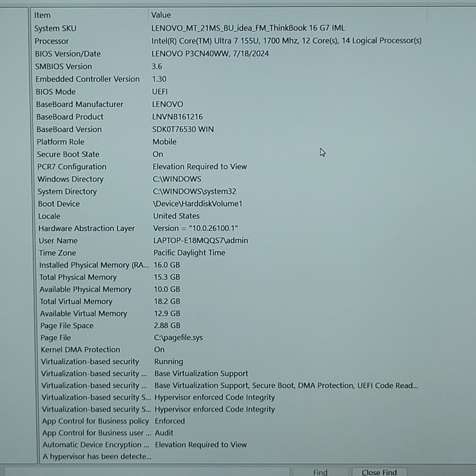
Task: Click the Close Find button
Action: [x=379, y=472]
